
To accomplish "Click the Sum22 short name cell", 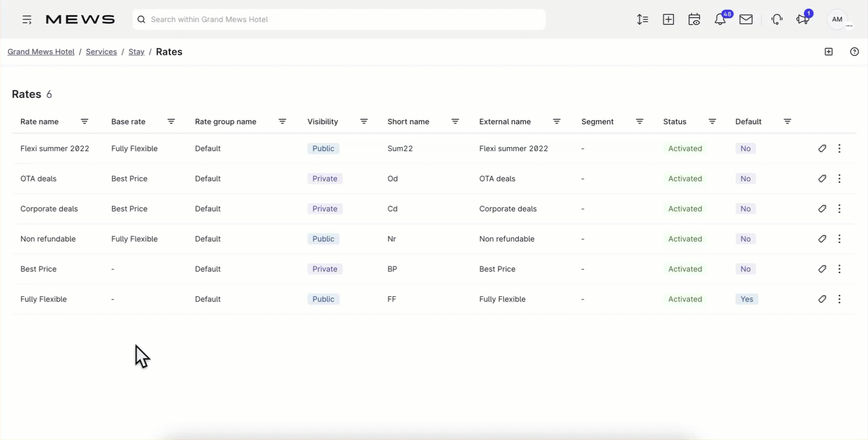I will [x=400, y=148].
